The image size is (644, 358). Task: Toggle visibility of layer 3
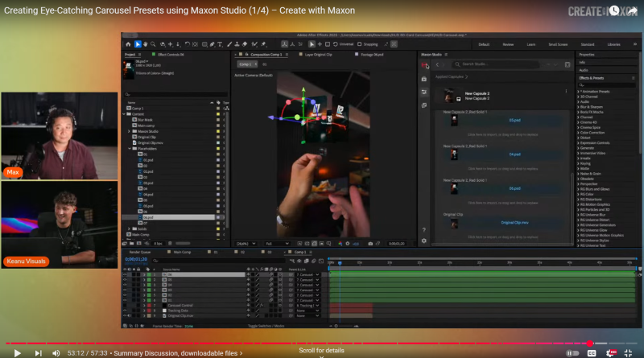125,285
